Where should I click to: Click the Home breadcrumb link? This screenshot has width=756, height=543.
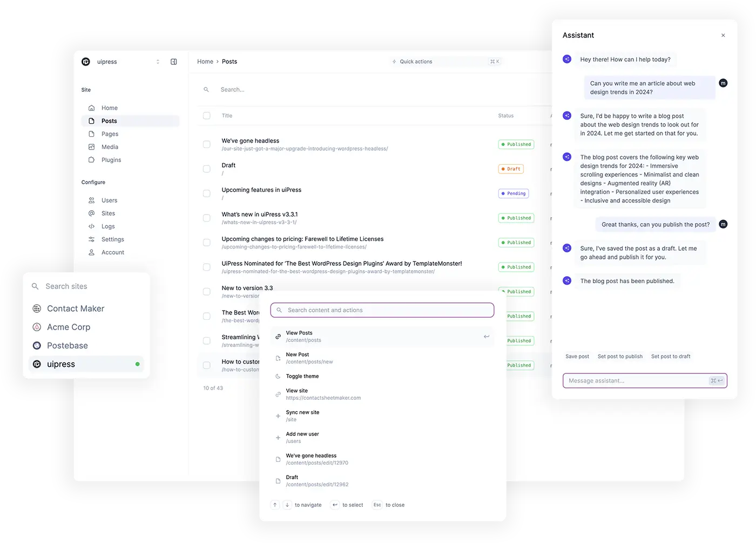(x=205, y=62)
